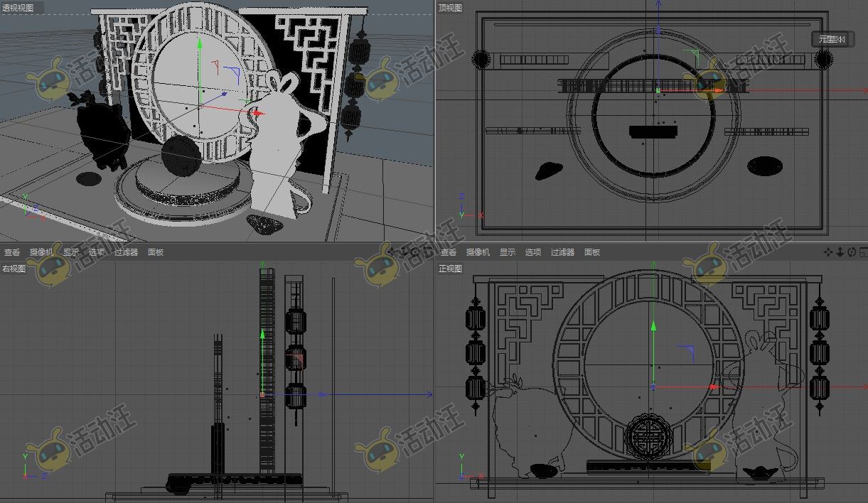Click the 透视视图 viewport label

coord(18,8)
